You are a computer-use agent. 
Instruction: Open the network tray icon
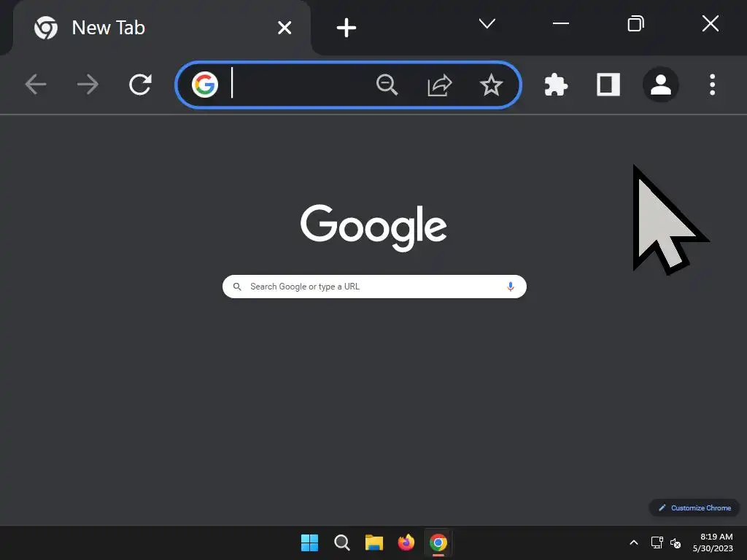coord(657,542)
